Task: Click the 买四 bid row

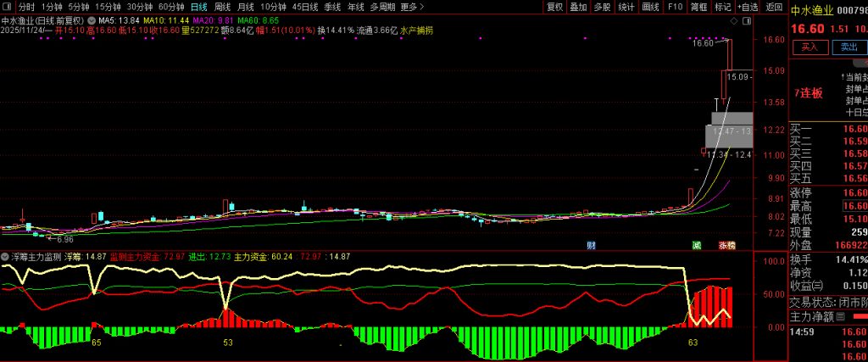Action: tap(829, 165)
